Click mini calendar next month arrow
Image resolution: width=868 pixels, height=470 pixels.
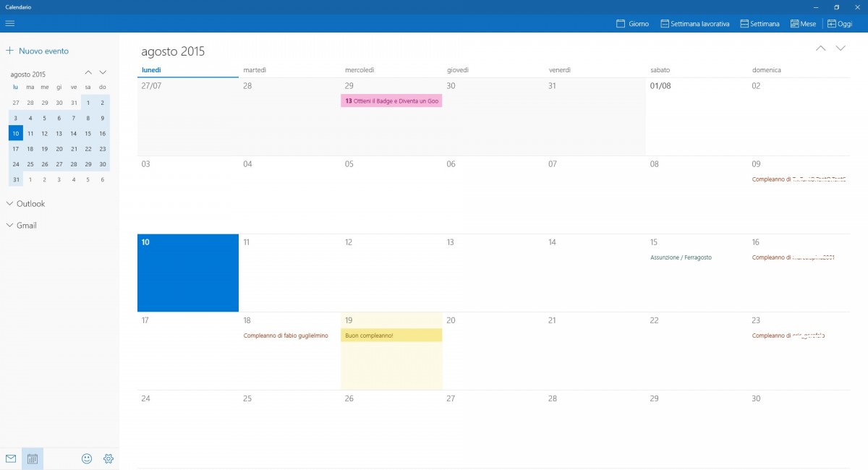pos(103,72)
